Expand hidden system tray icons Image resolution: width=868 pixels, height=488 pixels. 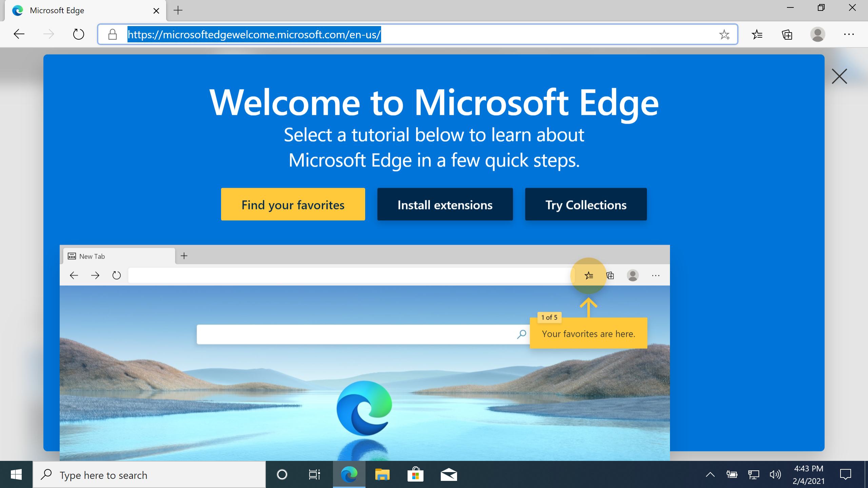(710, 474)
